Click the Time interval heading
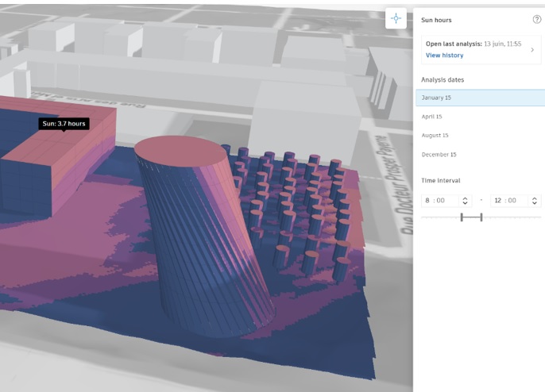 coord(441,181)
